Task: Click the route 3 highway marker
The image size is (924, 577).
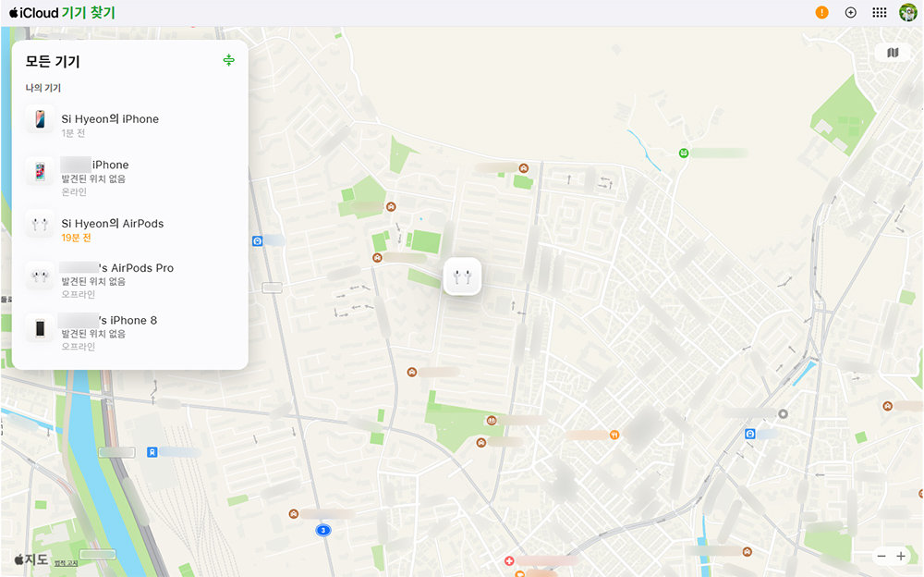Action: [322, 530]
